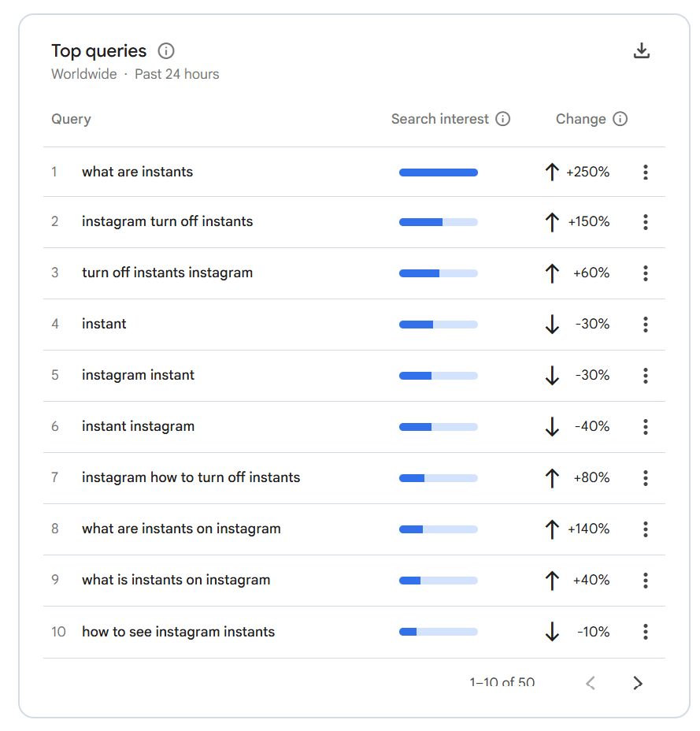Screen dimensions: 700x731
Task: Click the 'Worldwide' subtitle text
Action: click(84, 74)
